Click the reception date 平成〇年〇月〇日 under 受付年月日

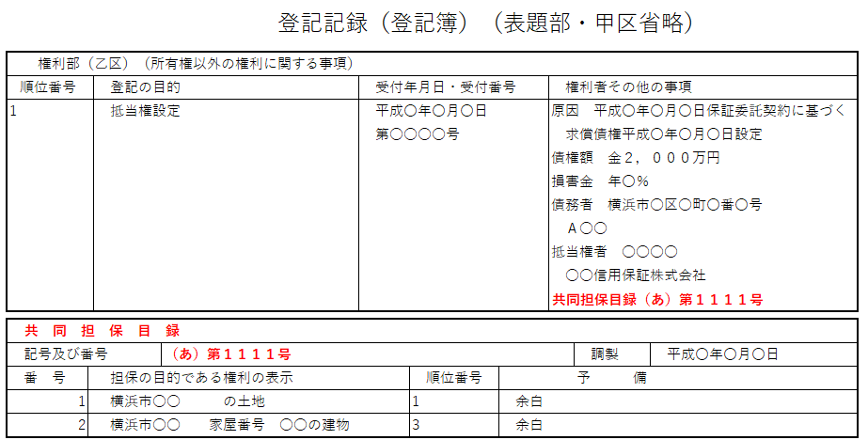tap(431, 111)
